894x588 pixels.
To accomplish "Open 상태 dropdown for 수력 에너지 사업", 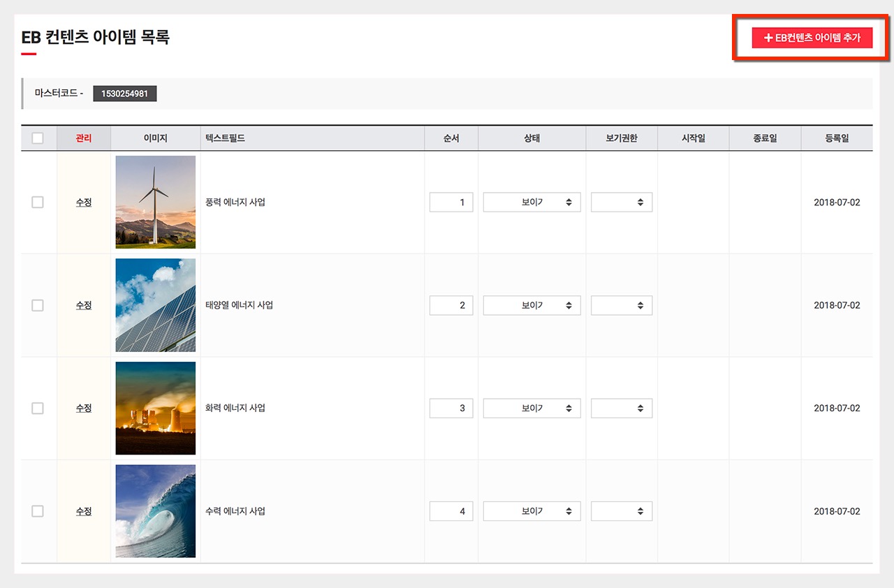I will point(532,511).
